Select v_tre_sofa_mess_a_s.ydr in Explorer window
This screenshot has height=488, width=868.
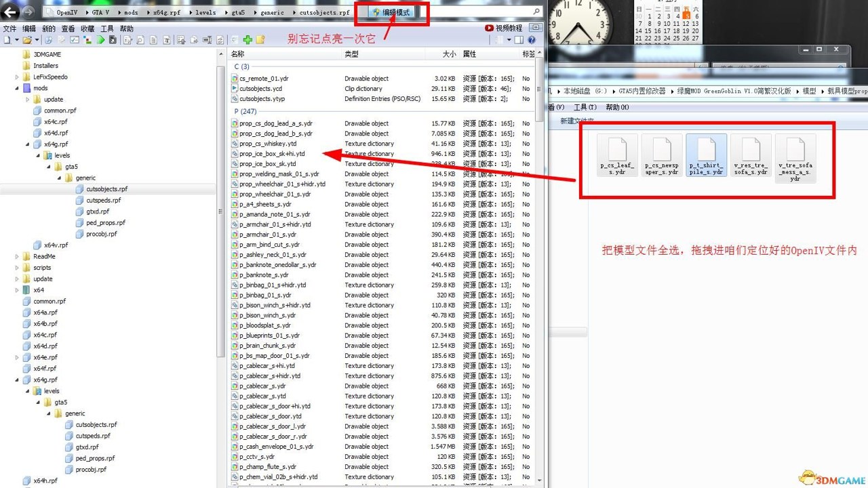coord(795,160)
